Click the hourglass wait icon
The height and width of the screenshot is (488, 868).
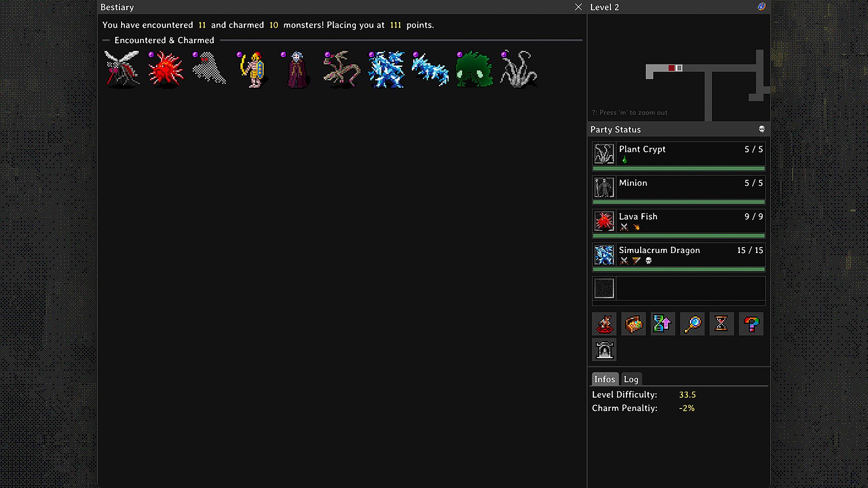tap(722, 324)
